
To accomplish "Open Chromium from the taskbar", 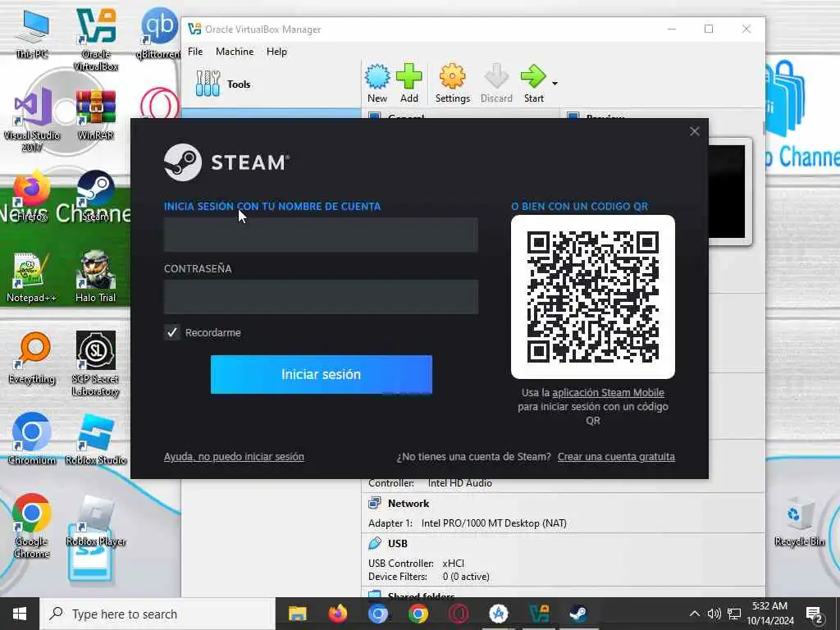I will point(377,614).
